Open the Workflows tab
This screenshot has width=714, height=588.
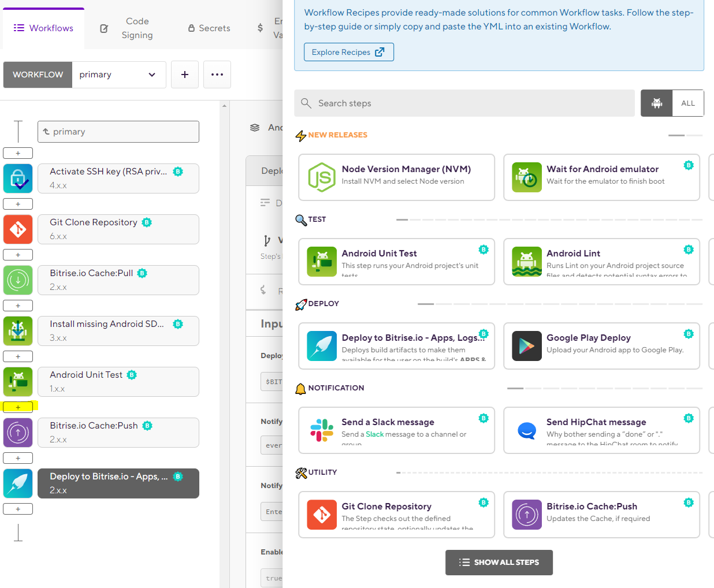[x=43, y=28]
